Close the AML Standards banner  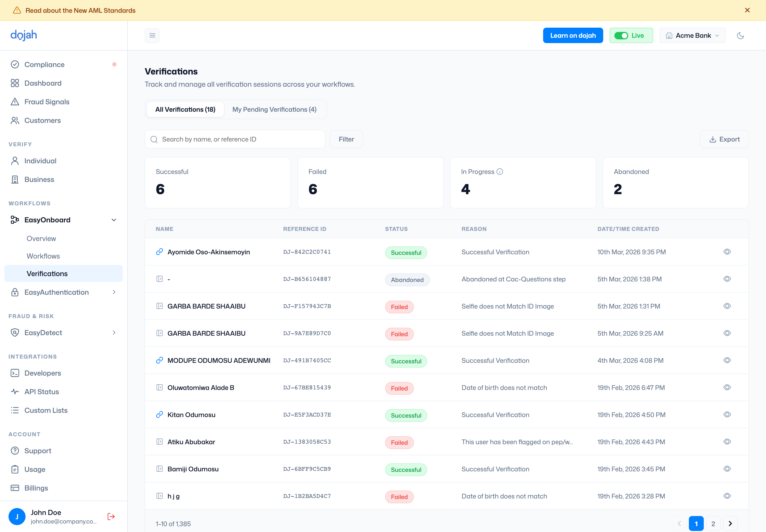(747, 10)
